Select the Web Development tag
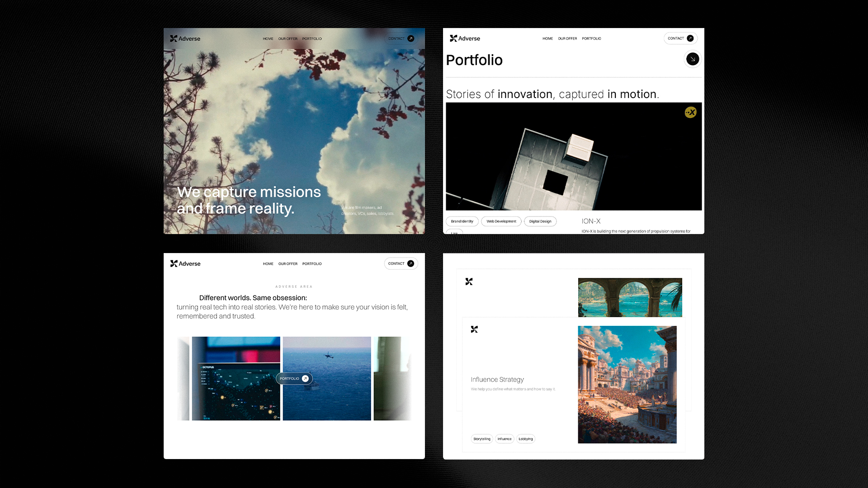Viewport: 868px width, 488px height. (501, 221)
